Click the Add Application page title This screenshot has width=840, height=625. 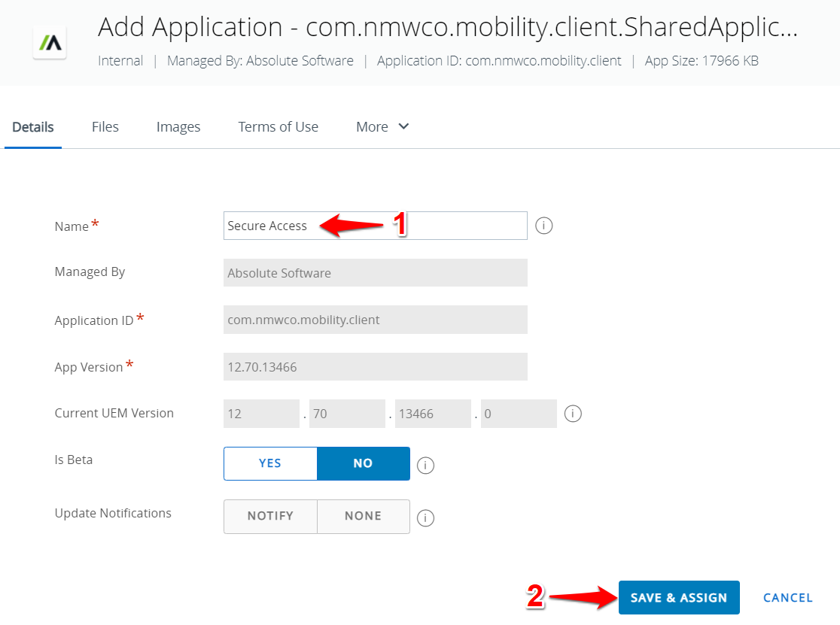(x=448, y=27)
